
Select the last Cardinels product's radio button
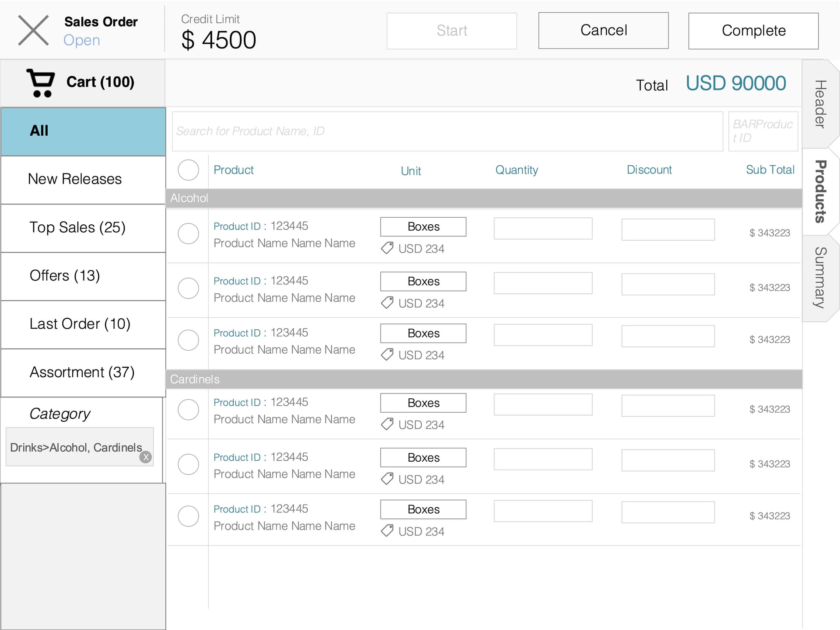(x=188, y=516)
